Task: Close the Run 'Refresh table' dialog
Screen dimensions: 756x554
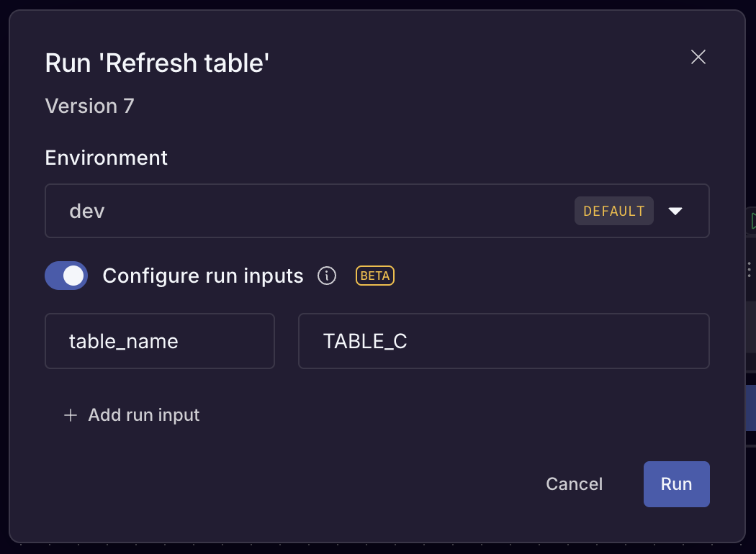Action: 698,57
